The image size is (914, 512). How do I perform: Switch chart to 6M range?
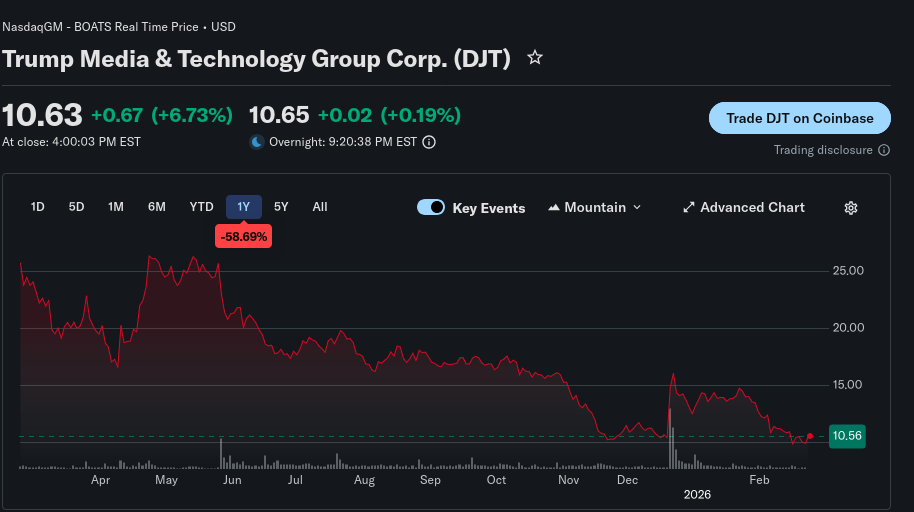tap(157, 207)
